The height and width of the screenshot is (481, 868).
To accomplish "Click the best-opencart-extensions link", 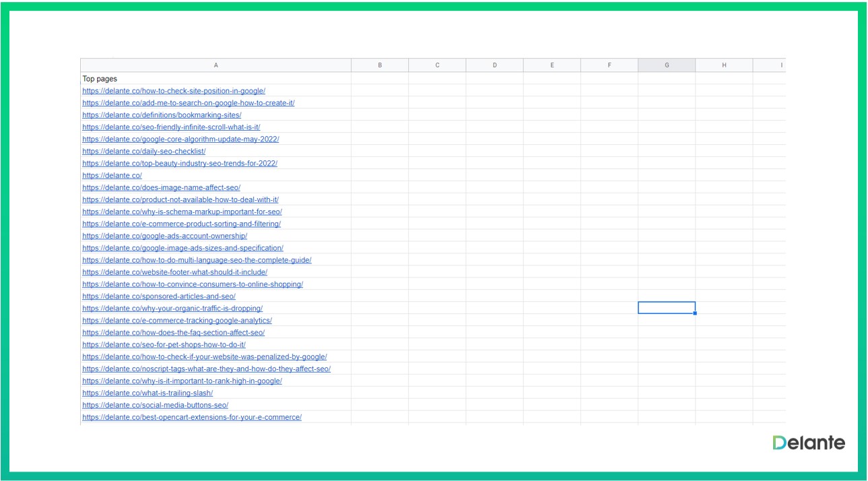I will pyautogui.click(x=192, y=418).
